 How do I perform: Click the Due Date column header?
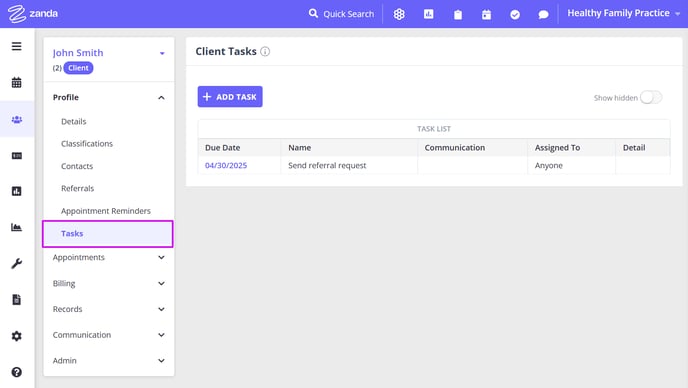coord(222,148)
